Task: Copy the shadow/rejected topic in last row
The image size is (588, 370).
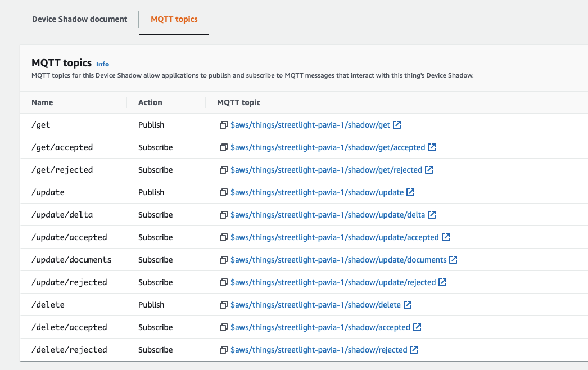Action: pos(223,350)
